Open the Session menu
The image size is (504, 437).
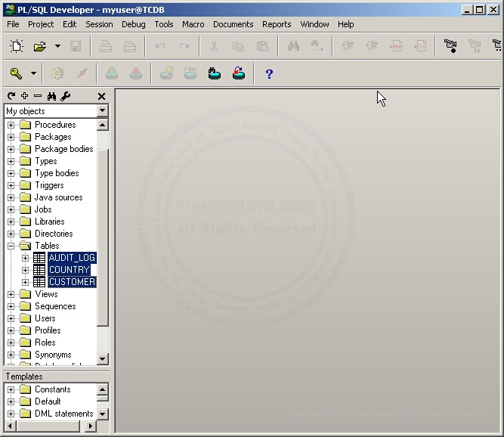[99, 24]
